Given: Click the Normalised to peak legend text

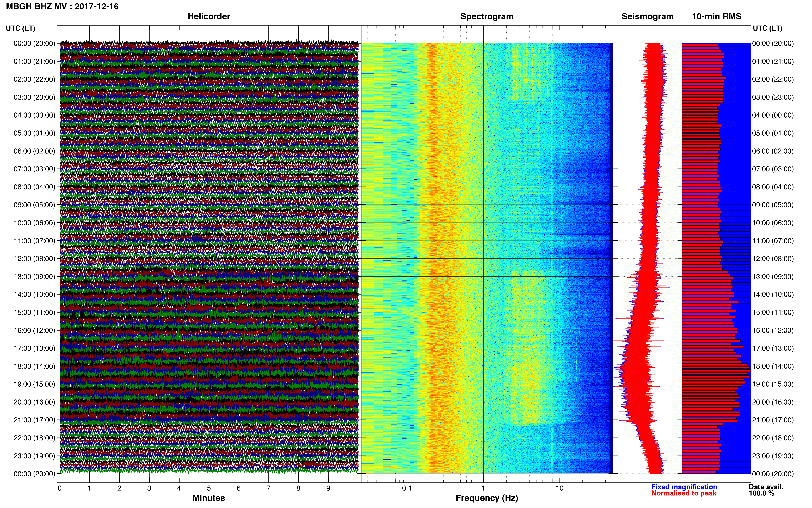Looking at the screenshot, I should click(x=684, y=493).
